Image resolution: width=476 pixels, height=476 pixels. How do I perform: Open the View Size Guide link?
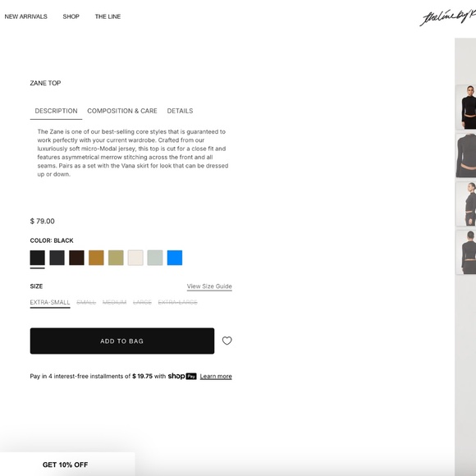[209, 286]
